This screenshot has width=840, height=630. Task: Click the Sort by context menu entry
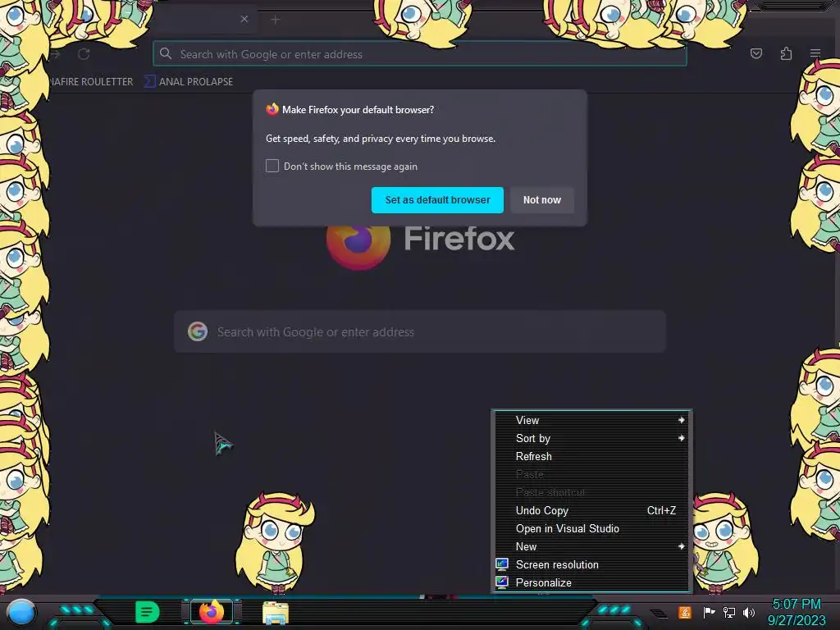[591, 438]
